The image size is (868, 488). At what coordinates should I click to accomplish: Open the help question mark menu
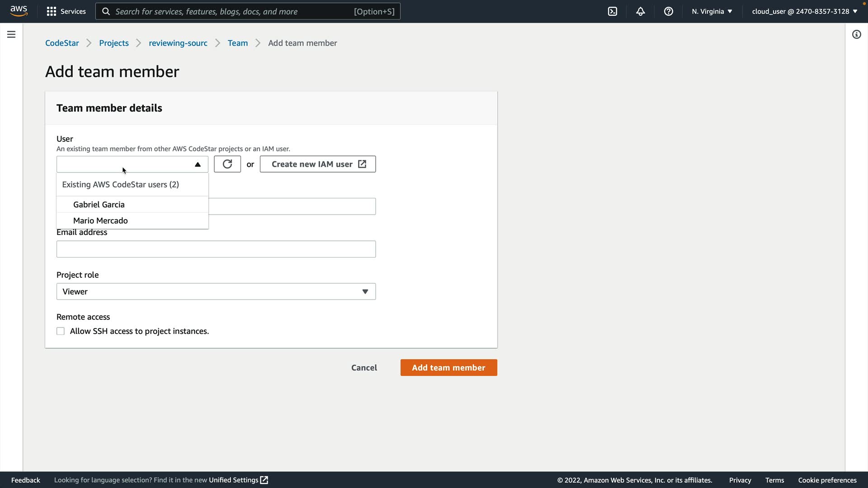point(668,11)
